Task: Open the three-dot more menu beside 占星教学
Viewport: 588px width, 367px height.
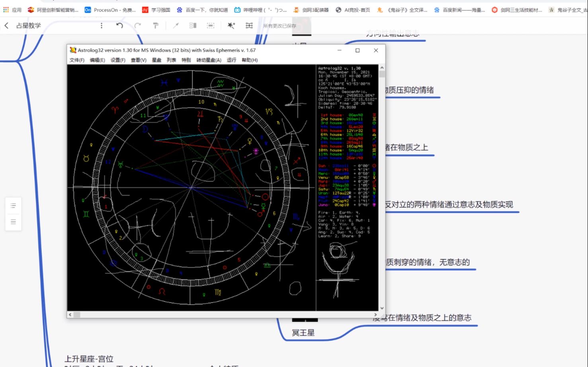Action: 102,25
